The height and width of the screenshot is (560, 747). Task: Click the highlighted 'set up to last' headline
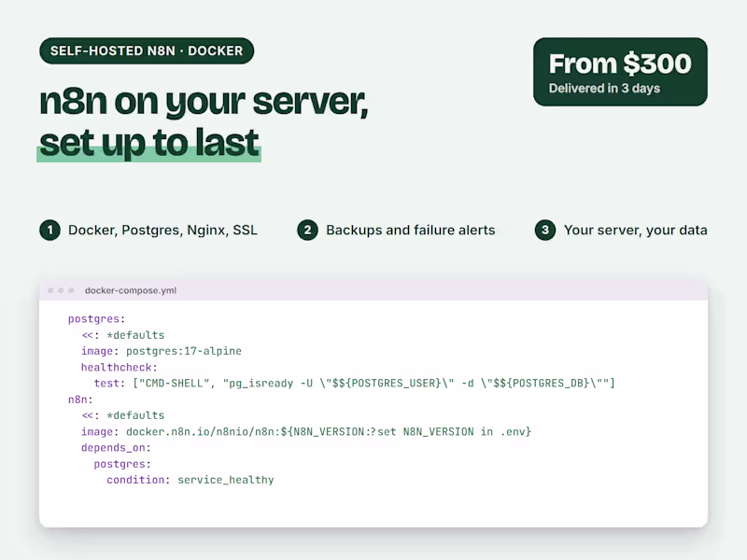click(x=149, y=143)
